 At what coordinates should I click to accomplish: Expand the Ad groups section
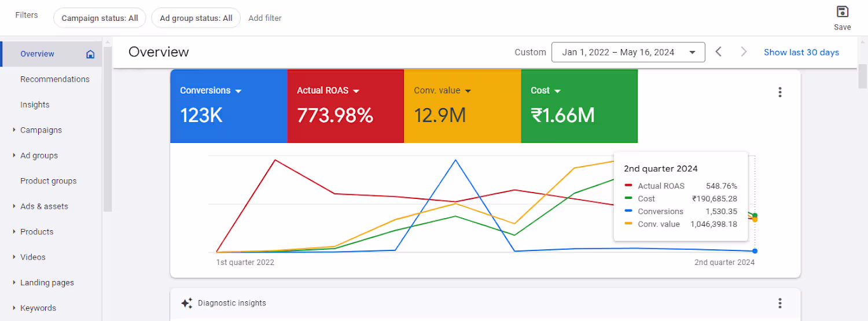point(14,156)
